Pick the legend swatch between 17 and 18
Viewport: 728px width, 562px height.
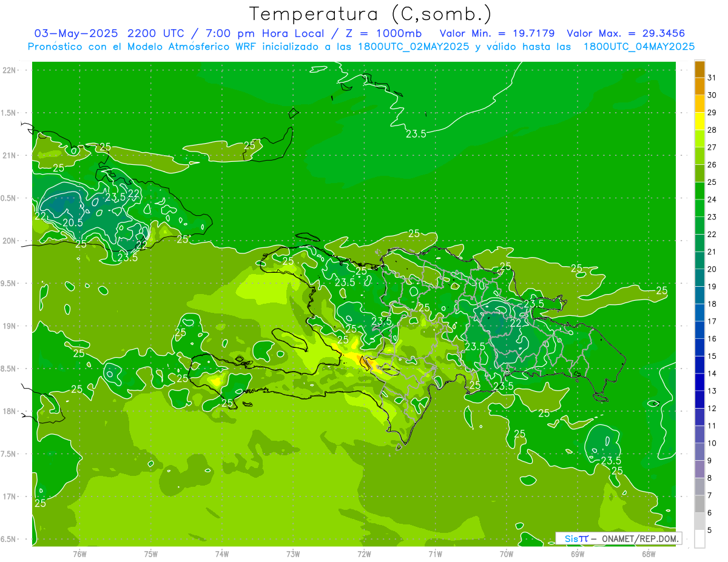point(699,313)
